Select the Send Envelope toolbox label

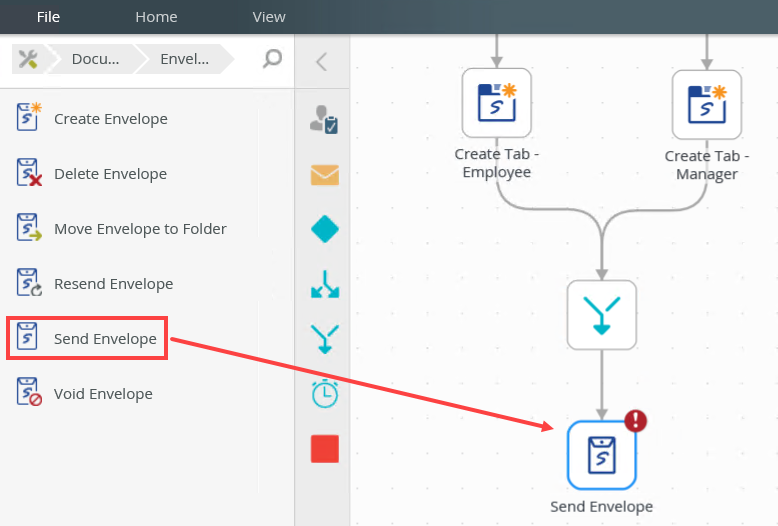pyautogui.click(x=105, y=339)
